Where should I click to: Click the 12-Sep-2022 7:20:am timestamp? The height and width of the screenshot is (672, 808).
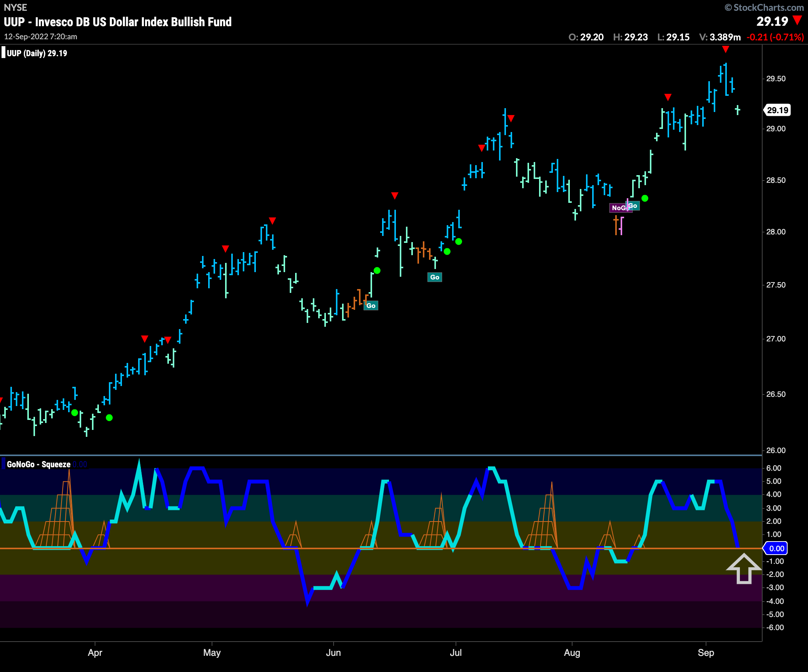(x=40, y=37)
